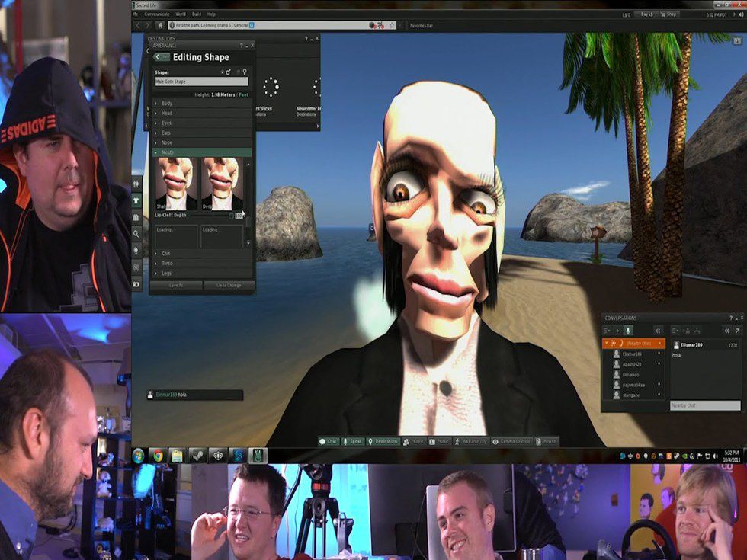The width and height of the screenshot is (747, 560).
Task: Click the add conversation plus icon
Action: click(x=617, y=331)
